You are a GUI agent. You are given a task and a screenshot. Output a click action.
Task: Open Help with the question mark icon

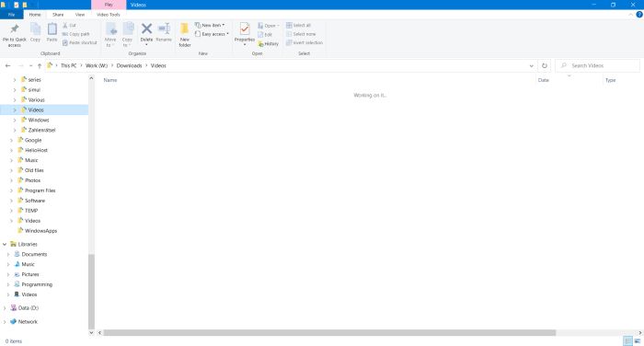(639, 15)
